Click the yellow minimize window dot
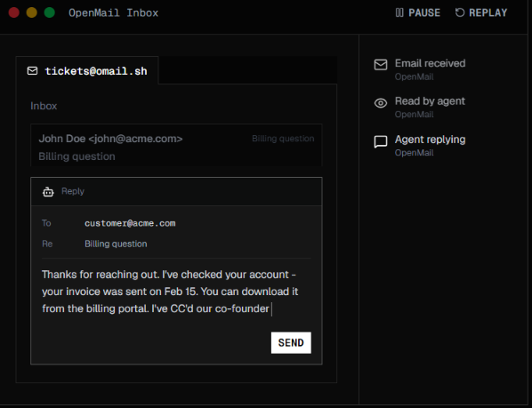532x408 pixels. (x=31, y=12)
